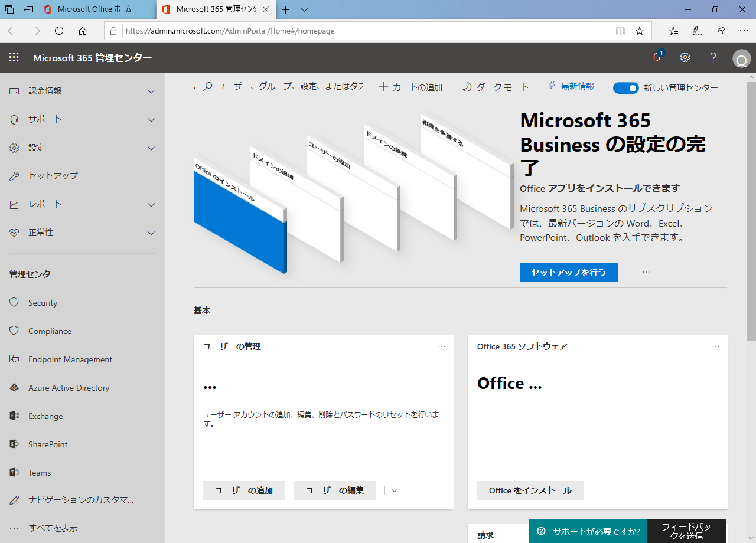
Task: Open Office 365 ソフトウェア card ellipsis
Action: 716,346
